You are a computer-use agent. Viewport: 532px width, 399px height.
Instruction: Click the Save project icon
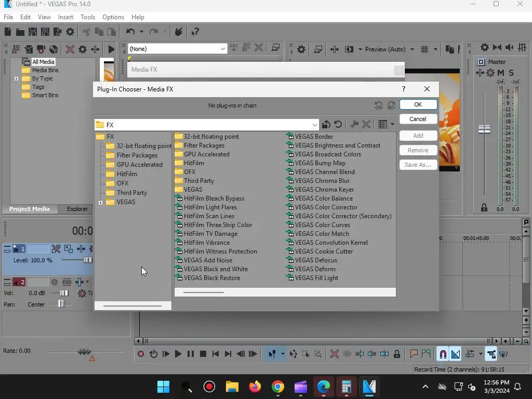(x=33, y=32)
